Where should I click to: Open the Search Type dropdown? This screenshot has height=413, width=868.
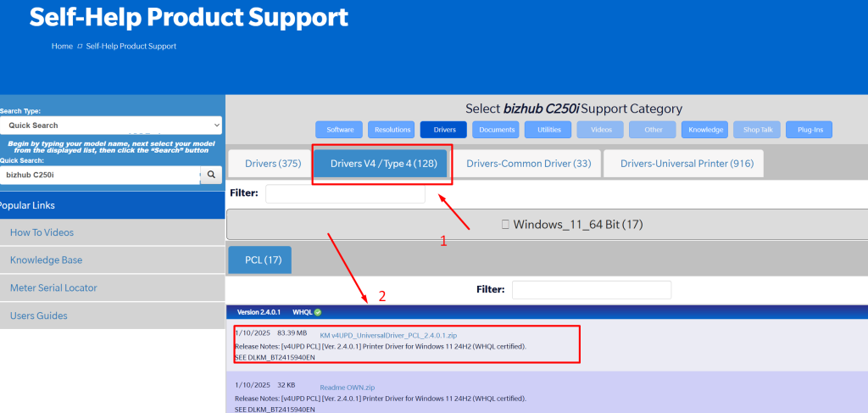pyautogui.click(x=111, y=126)
